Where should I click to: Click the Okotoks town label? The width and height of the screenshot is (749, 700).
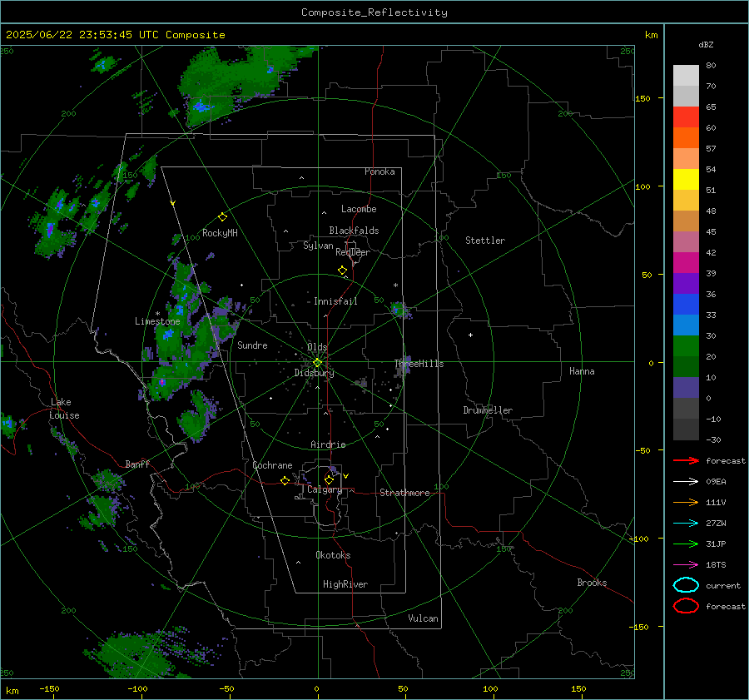coord(333,555)
